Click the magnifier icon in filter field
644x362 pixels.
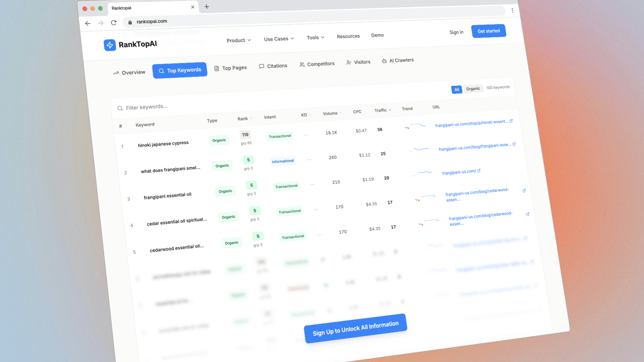click(x=120, y=108)
